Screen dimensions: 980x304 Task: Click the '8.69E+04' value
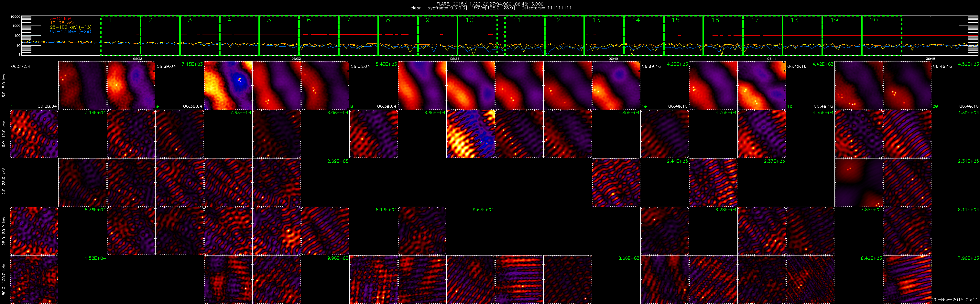coord(434,113)
